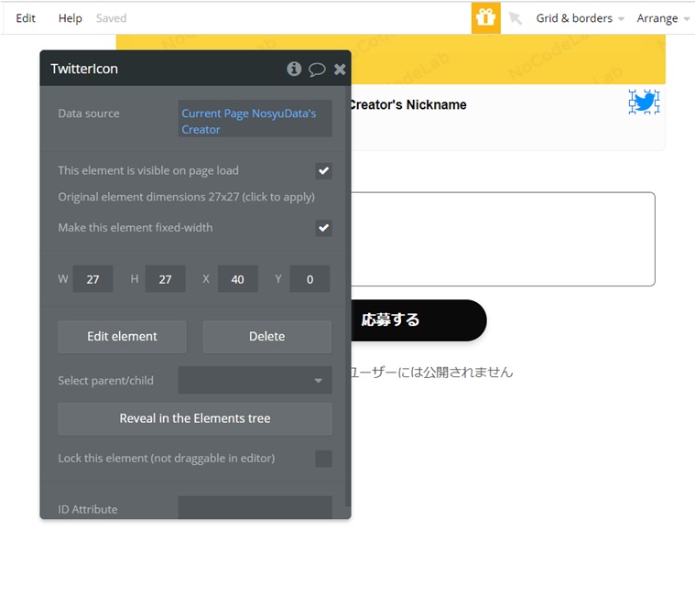Toggle 'Make this element fixed-width' checkbox
Image resolution: width=695 pixels, height=616 pixels.
click(323, 228)
